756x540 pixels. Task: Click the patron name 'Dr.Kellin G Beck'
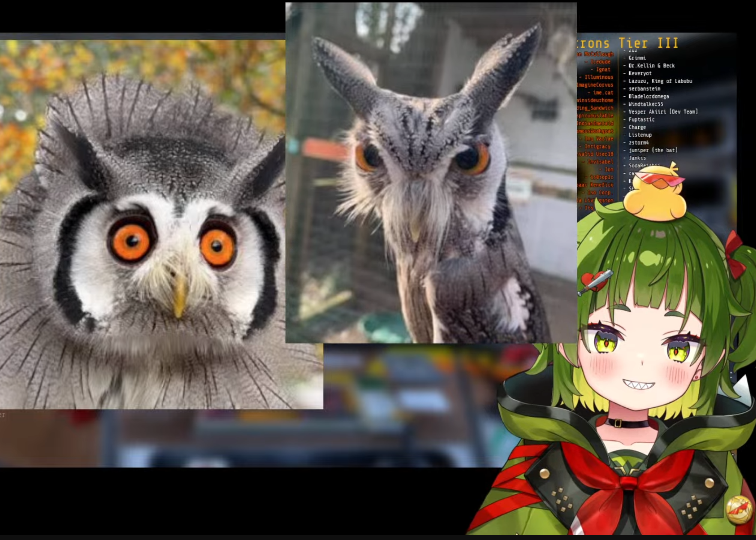651,66
